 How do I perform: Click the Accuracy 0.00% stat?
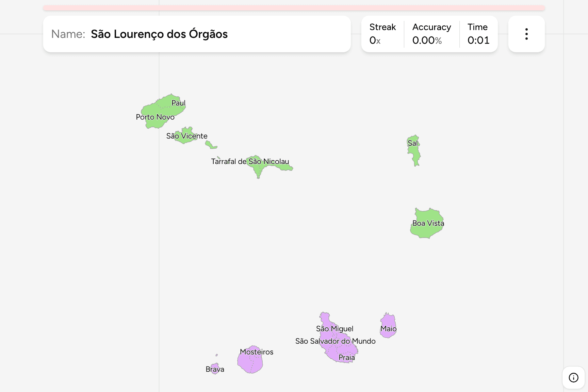pyautogui.click(x=432, y=34)
